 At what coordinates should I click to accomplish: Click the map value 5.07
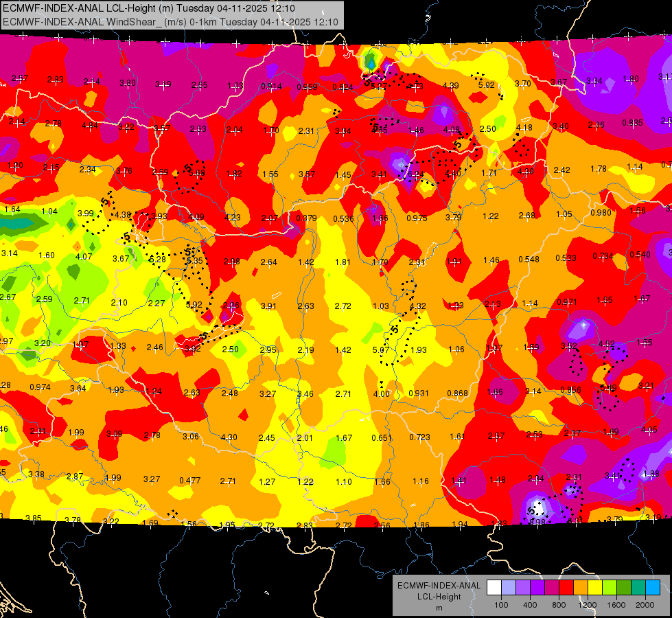380,350
